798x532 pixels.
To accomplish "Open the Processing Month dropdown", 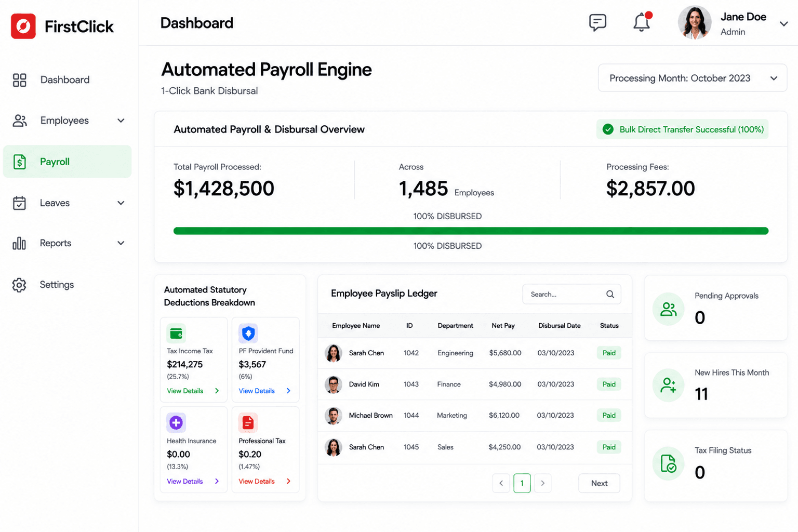I will [693, 78].
